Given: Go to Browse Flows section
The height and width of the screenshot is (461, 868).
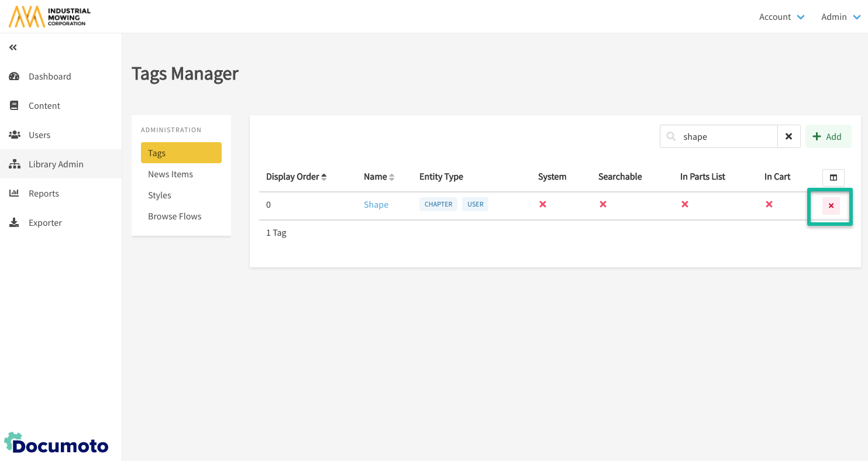Looking at the screenshot, I should click(x=174, y=216).
